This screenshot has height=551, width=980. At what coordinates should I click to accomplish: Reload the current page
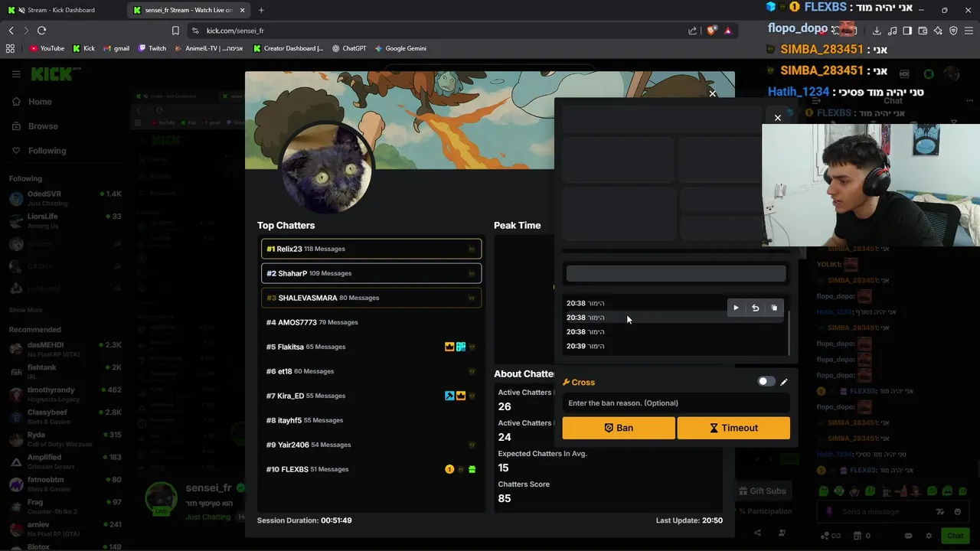(41, 31)
